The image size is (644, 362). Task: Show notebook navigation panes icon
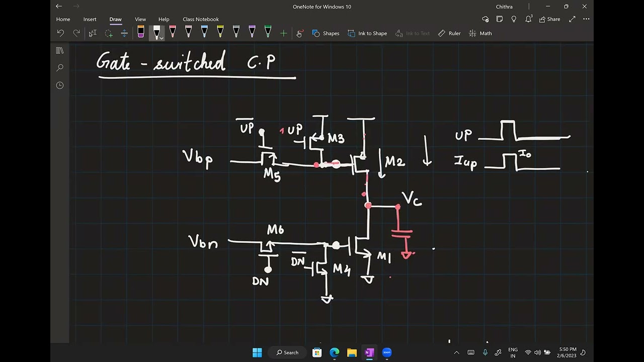60,50
